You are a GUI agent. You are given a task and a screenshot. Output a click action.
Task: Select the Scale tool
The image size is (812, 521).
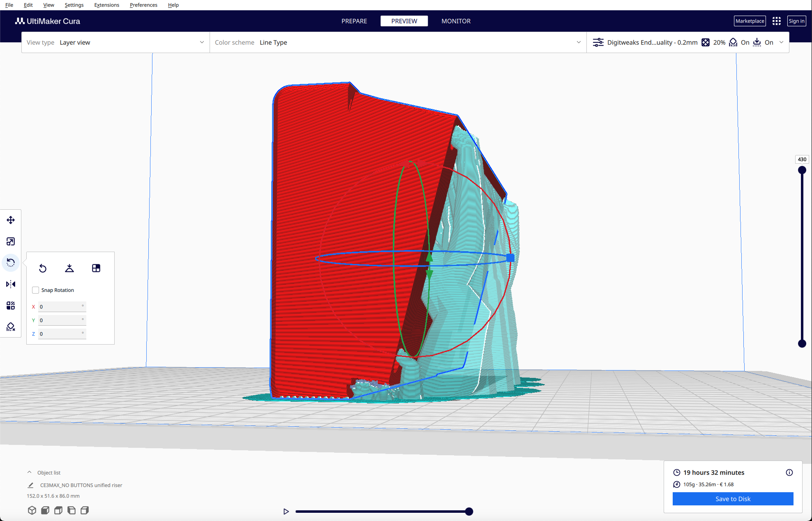point(11,241)
